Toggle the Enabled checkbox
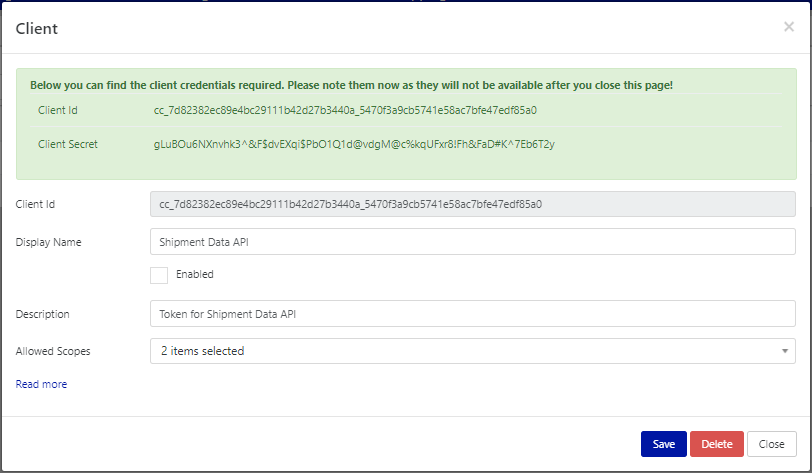 pyautogui.click(x=159, y=275)
